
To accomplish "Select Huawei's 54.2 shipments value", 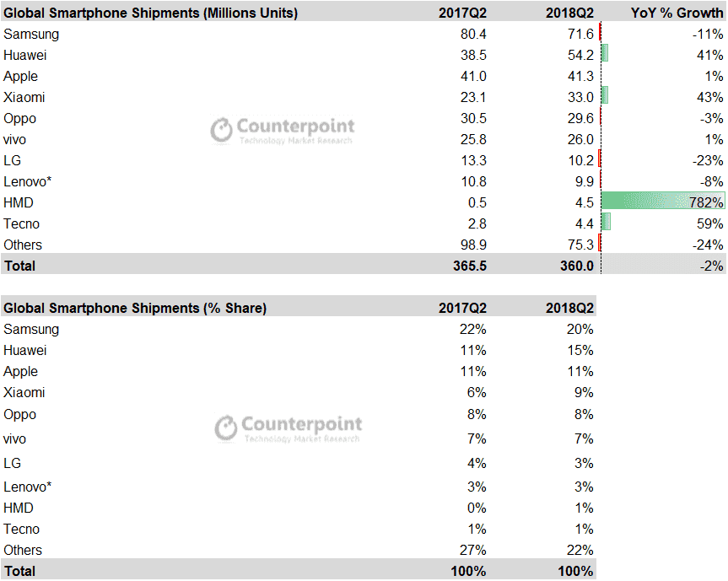I will 579,55.
